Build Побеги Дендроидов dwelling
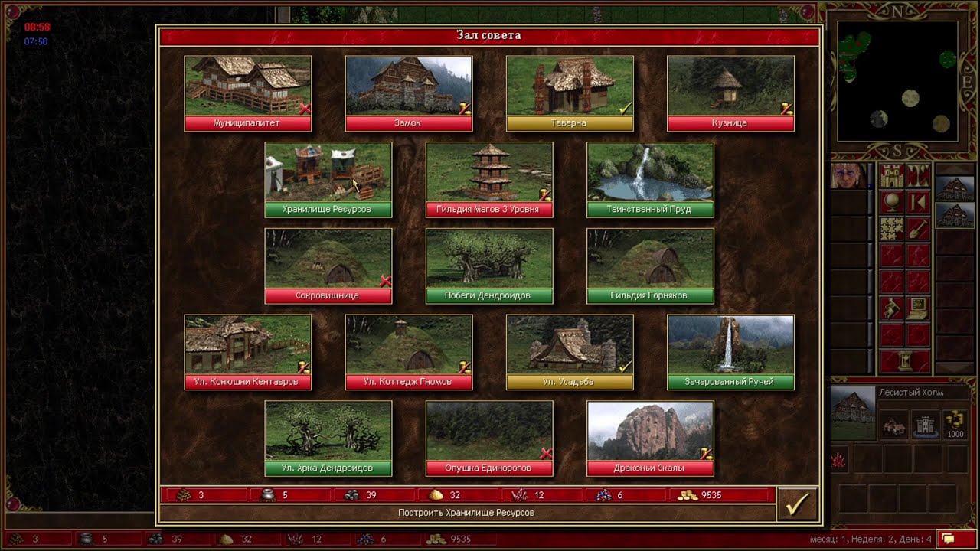980x551 pixels. point(489,266)
